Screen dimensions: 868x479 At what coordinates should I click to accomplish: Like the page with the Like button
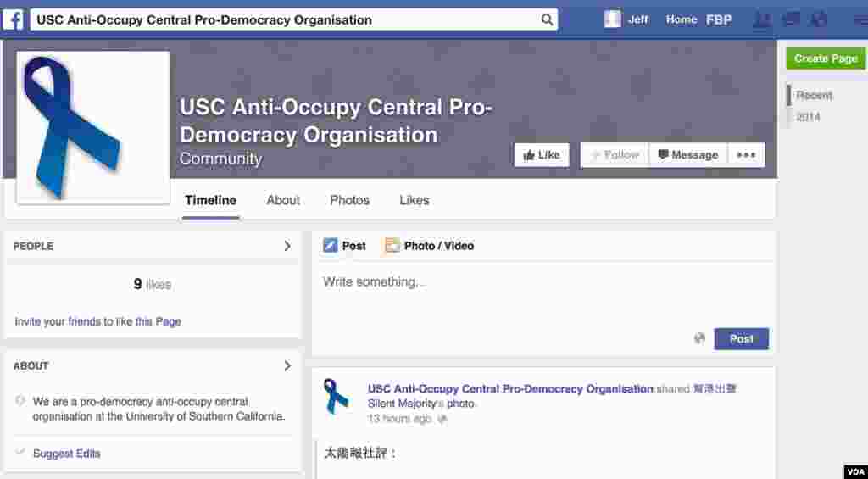click(542, 155)
